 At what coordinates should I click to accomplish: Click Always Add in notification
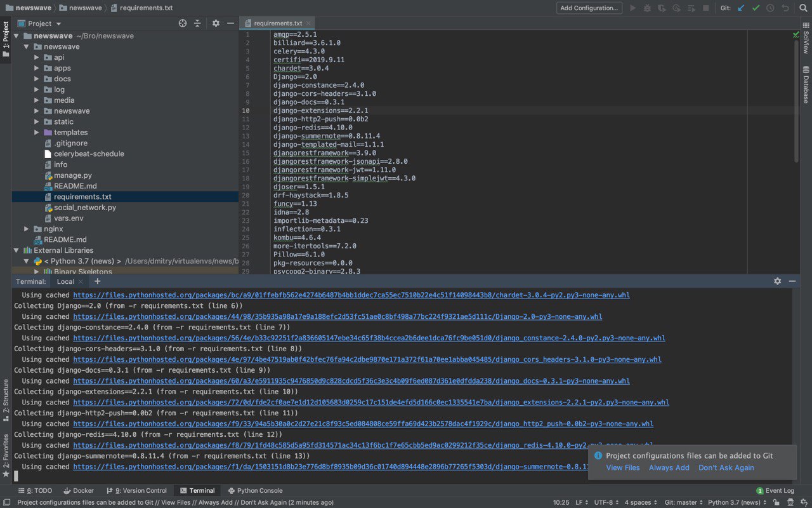click(x=669, y=467)
